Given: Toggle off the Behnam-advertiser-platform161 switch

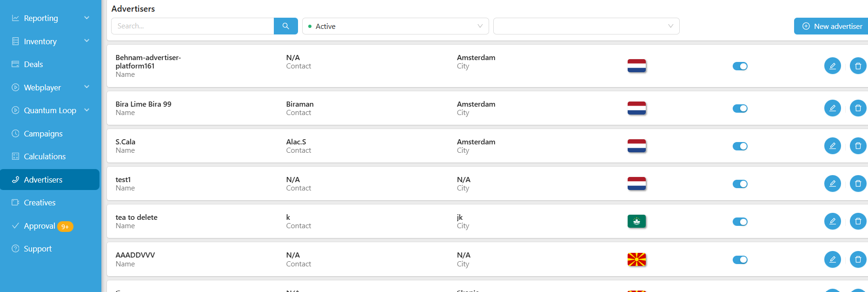Looking at the screenshot, I should click(740, 66).
